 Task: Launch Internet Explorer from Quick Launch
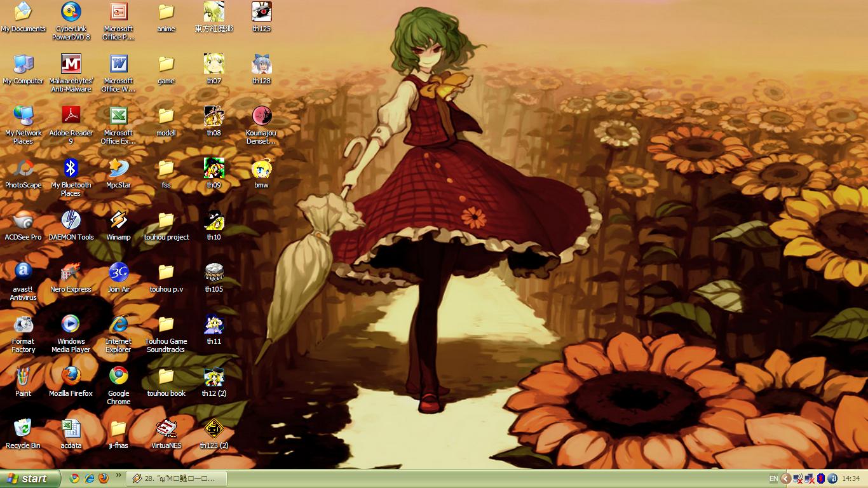[89, 478]
